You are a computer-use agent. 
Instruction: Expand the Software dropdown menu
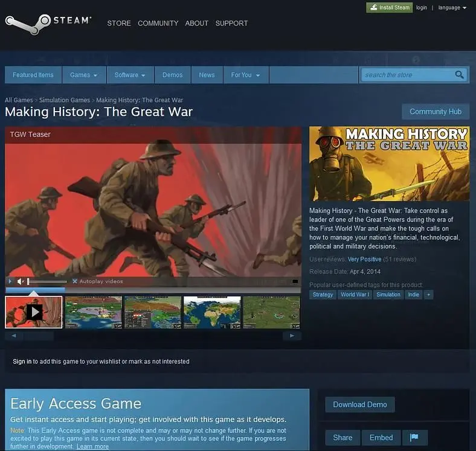130,75
